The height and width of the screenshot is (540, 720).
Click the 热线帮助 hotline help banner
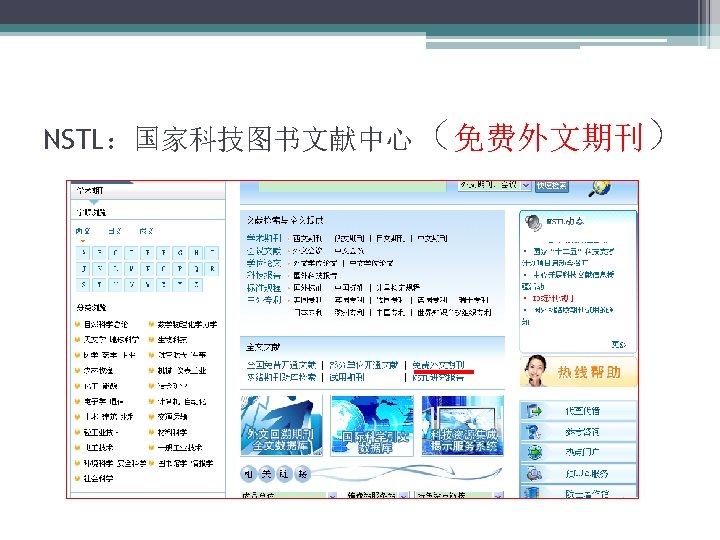point(579,371)
